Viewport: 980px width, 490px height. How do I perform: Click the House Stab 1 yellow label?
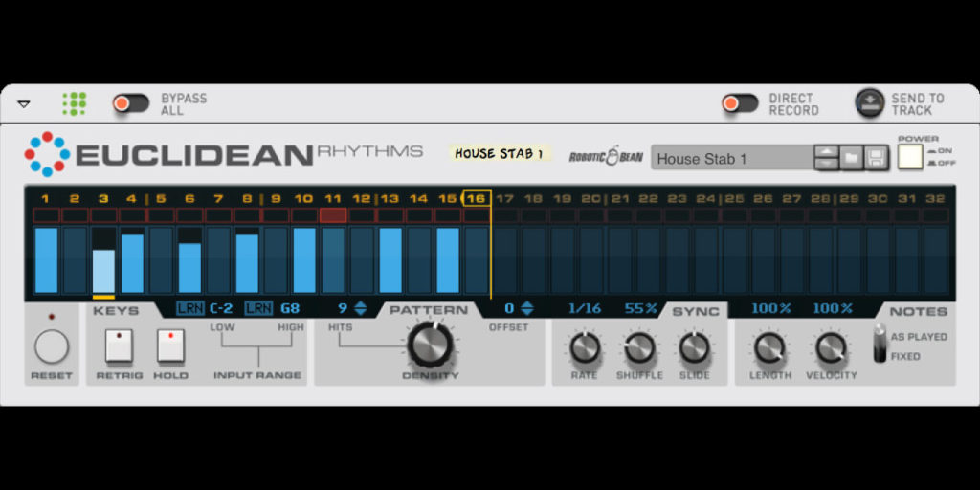pos(500,154)
